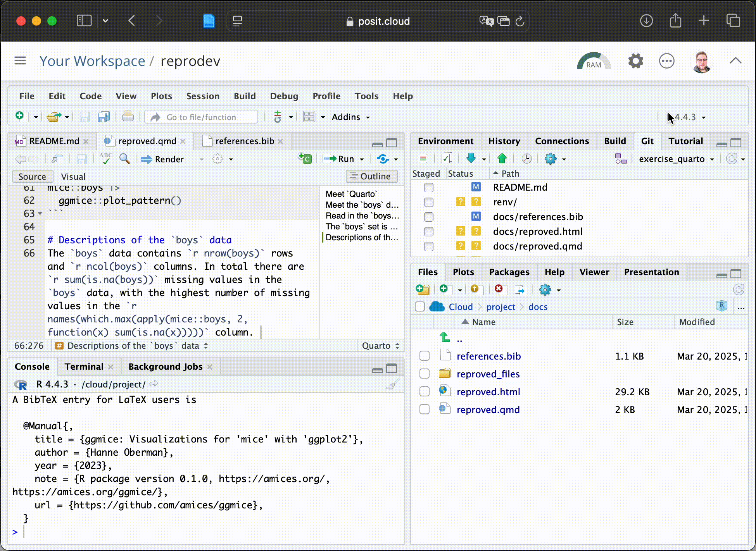Click the Find/Replace magnifier icon
Screen dimensions: 756x551
coord(124,158)
